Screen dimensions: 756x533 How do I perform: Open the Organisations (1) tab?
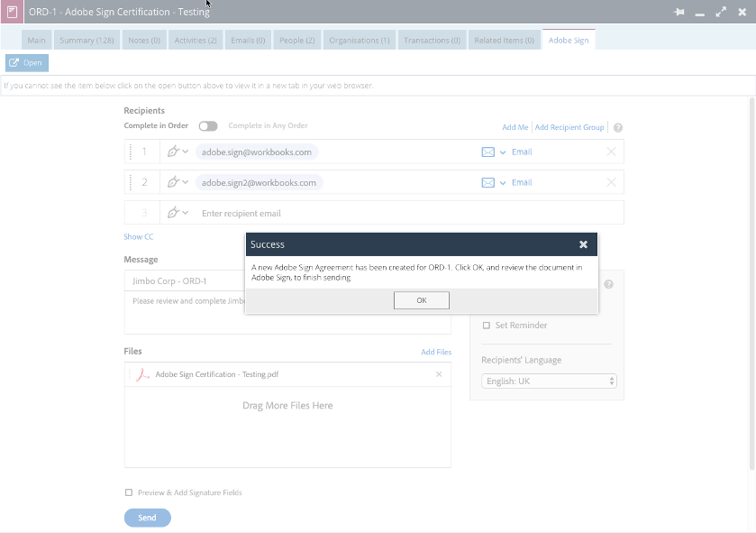tap(360, 40)
